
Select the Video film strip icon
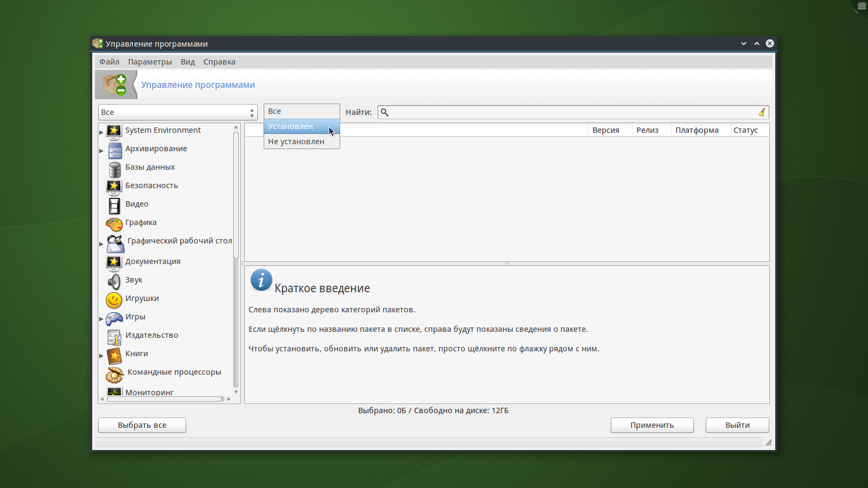pos(114,206)
